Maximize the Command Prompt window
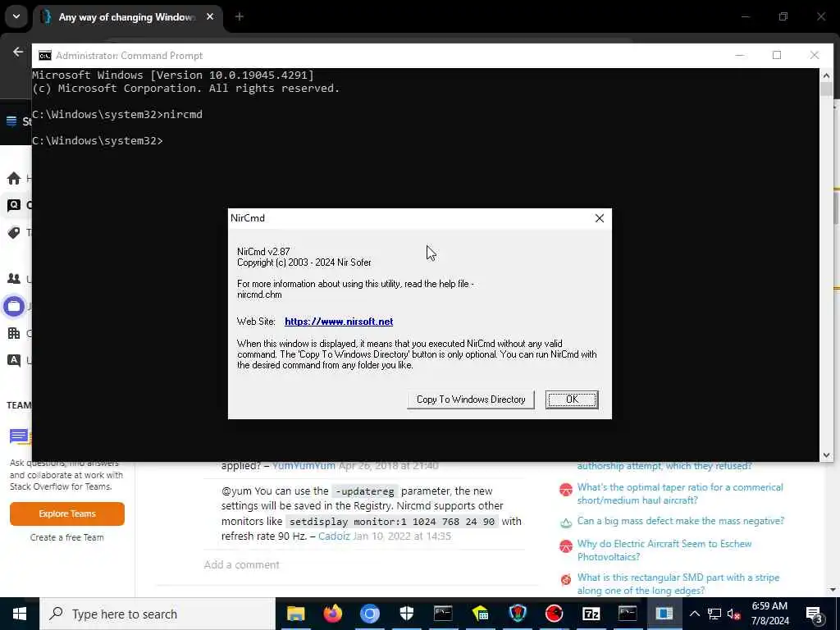 point(777,55)
